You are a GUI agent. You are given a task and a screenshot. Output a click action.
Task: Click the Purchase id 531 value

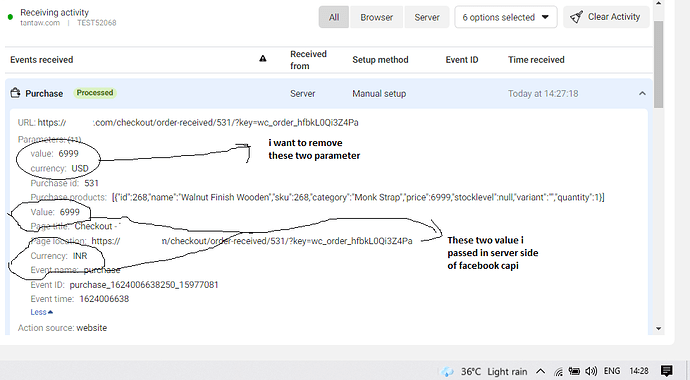pyautogui.click(x=91, y=183)
